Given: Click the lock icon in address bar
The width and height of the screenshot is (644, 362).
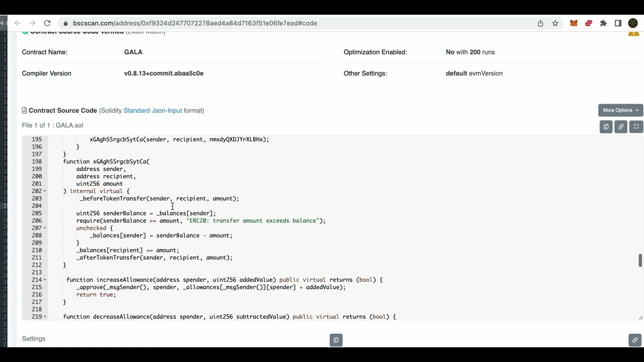Looking at the screenshot, I should point(65,23).
